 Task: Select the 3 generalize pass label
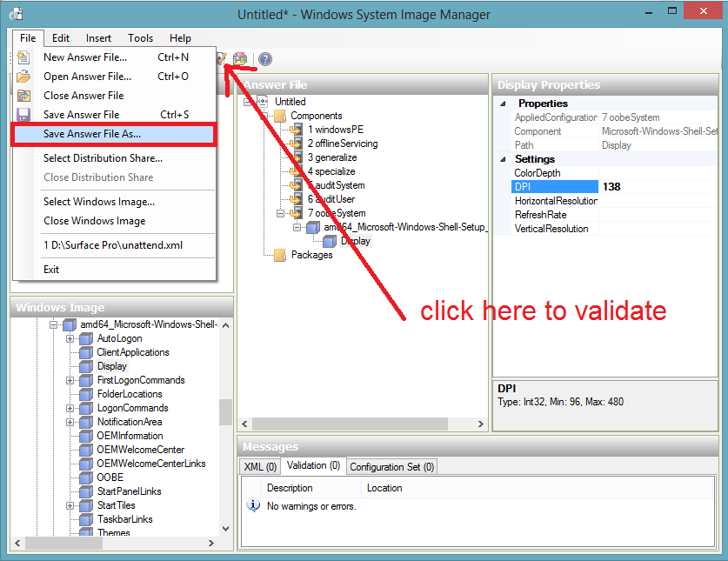click(x=332, y=157)
